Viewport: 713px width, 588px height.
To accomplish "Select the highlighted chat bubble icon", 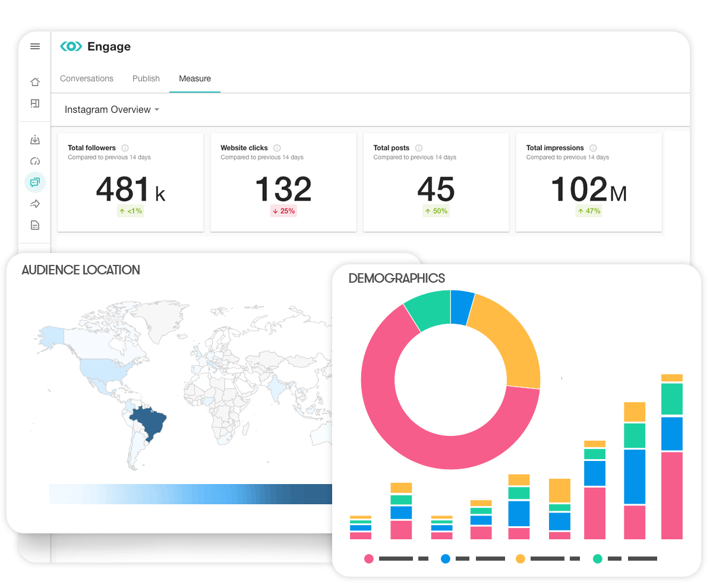I will coord(34,182).
